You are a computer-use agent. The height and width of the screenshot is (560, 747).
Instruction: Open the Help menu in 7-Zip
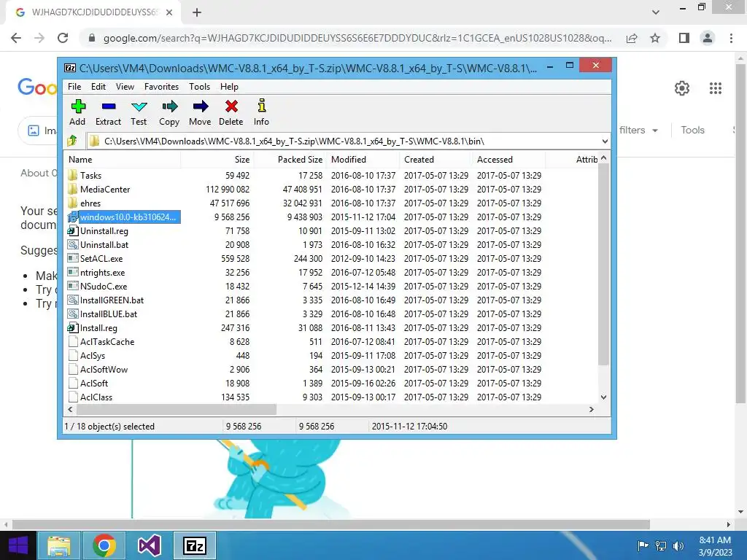(x=229, y=87)
